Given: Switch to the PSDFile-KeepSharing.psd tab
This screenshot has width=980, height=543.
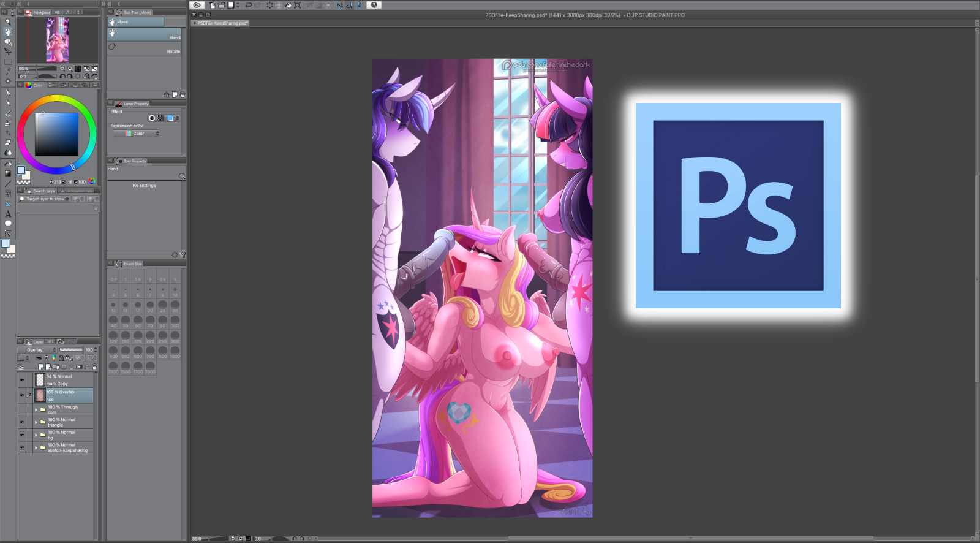Looking at the screenshot, I should [222, 23].
